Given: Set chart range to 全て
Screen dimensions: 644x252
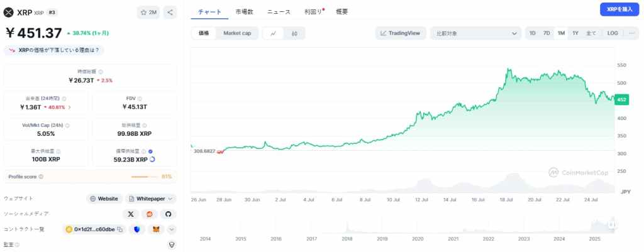Looking at the screenshot, I should [591, 33].
